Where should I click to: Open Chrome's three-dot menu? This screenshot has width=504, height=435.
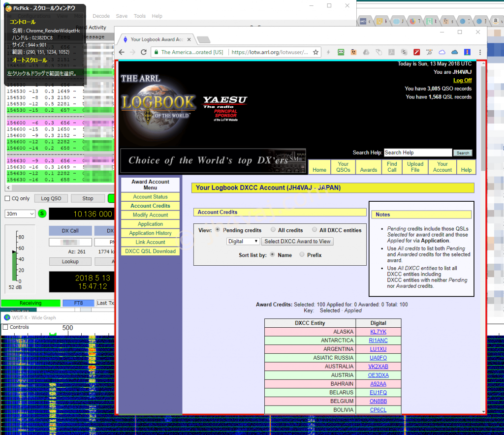point(480,52)
